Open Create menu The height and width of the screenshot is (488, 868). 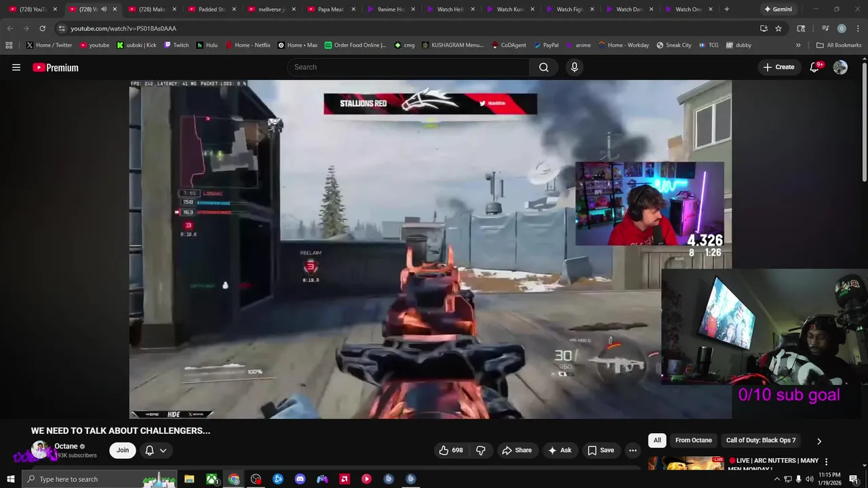tap(778, 67)
